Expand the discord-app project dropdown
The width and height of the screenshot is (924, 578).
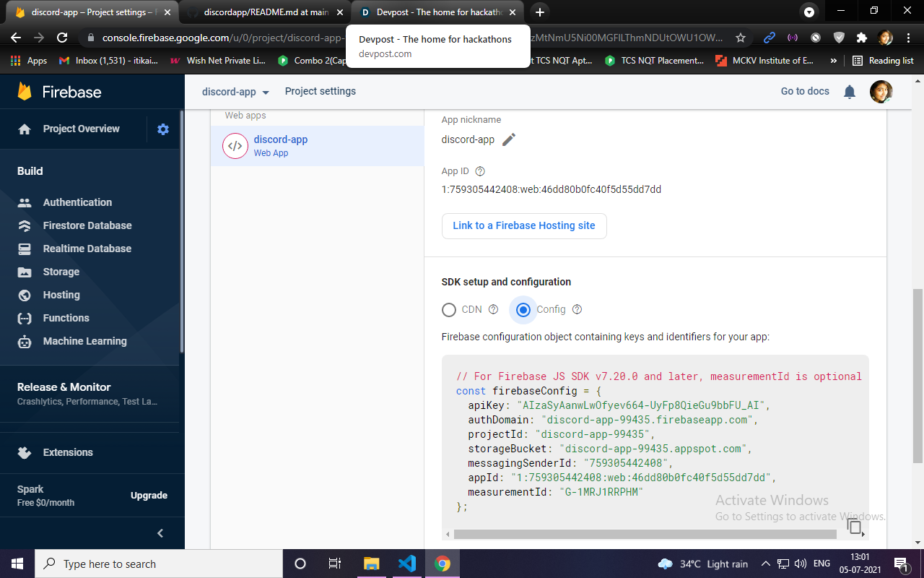coord(236,92)
